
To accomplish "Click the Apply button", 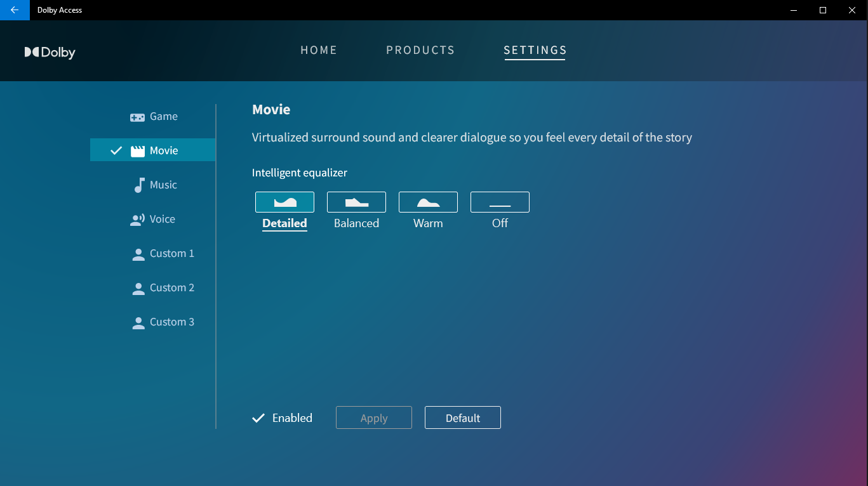I will (374, 417).
